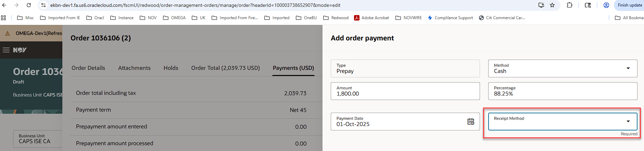This screenshot has width=644, height=151.
Task: Click the Finish update button
Action: pos(629,5)
